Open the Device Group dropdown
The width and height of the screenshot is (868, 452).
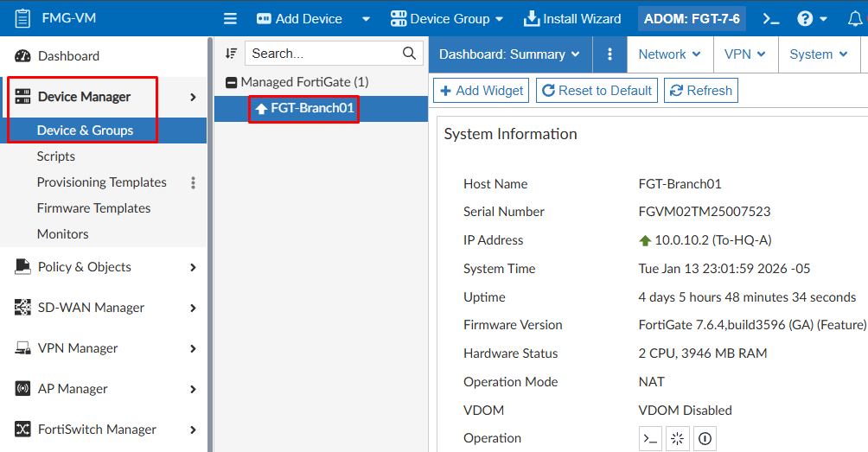(x=447, y=19)
